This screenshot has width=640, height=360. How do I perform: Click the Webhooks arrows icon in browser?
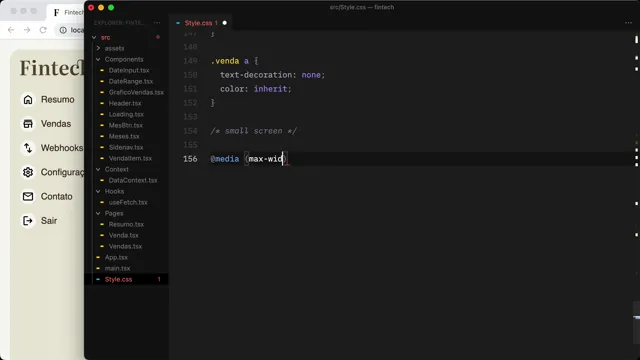point(28,148)
